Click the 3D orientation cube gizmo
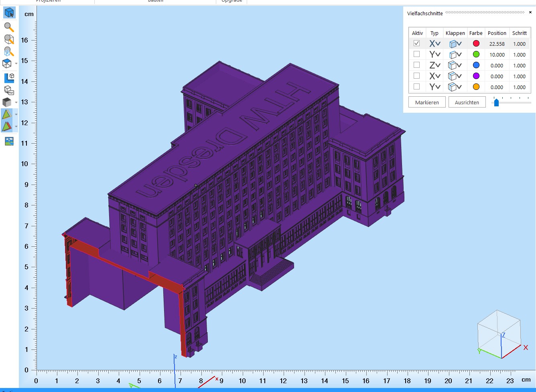 [x=499, y=334]
